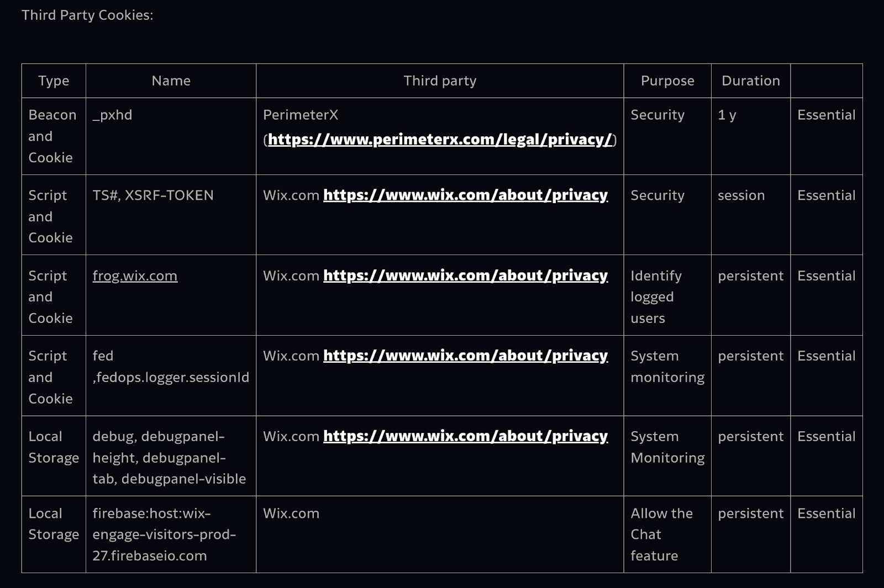Click the 'Third party' column header
884x588 pixels.
coord(440,81)
